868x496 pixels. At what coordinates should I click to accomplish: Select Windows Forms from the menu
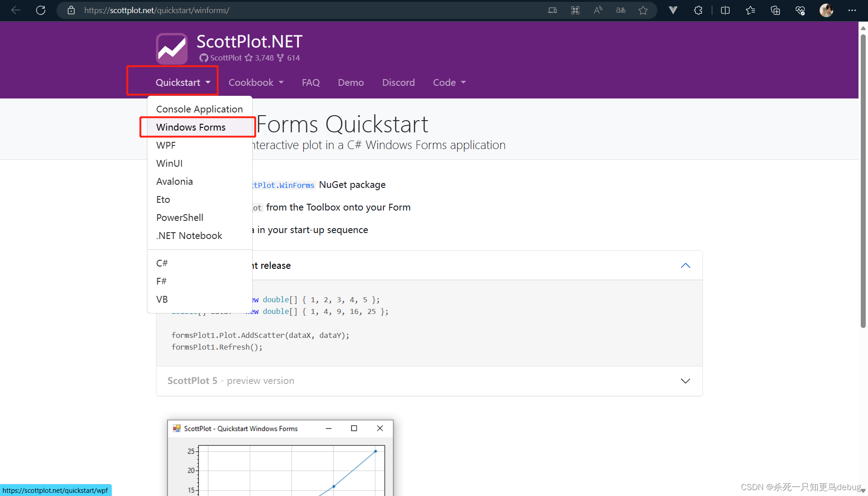pyautogui.click(x=199, y=127)
